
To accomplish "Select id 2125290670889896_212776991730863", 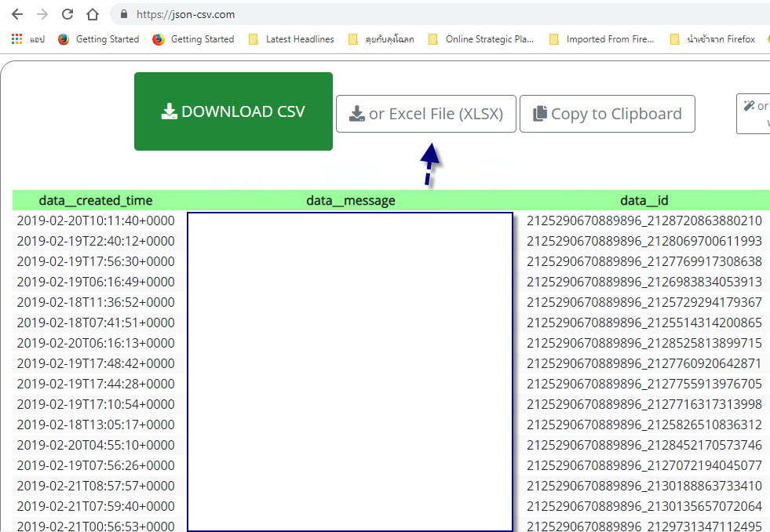I will point(644,261).
